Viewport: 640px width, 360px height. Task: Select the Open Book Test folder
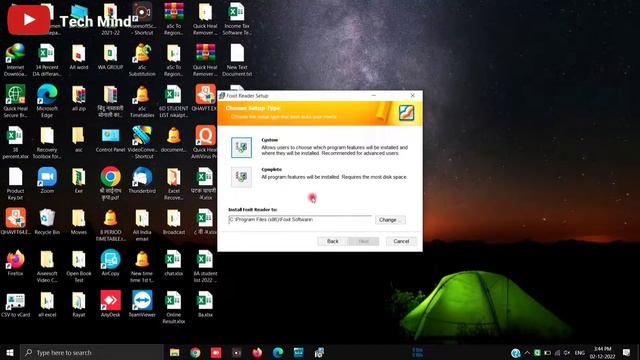[x=79, y=266]
